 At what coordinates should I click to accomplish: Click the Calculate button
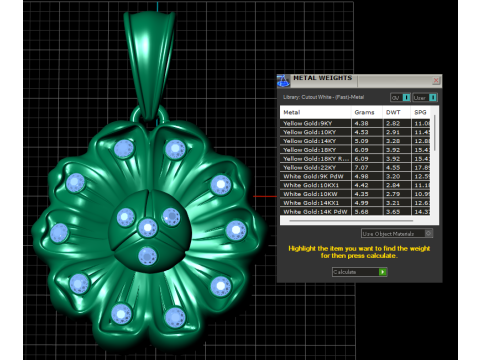coord(360,272)
